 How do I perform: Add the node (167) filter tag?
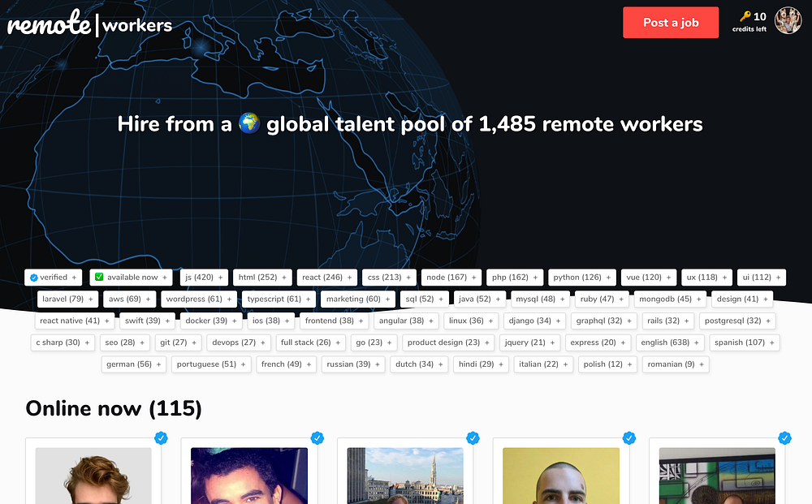[451, 278]
